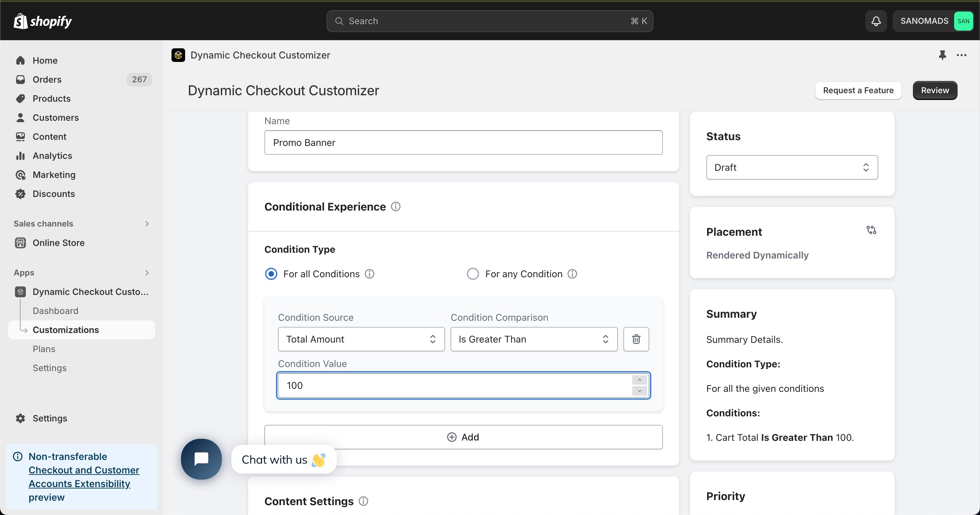Click Rendered Dynamically placement text
This screenshot has width=980, height=515.
pyautogui.click(x=757, y=255)
